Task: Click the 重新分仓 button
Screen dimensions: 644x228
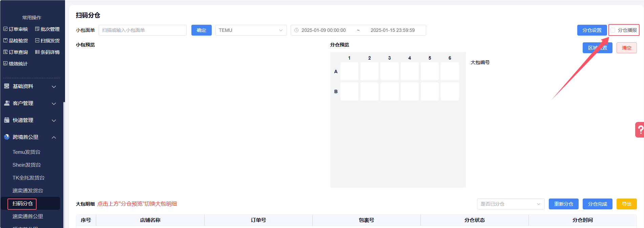Action: coord(564,204)
